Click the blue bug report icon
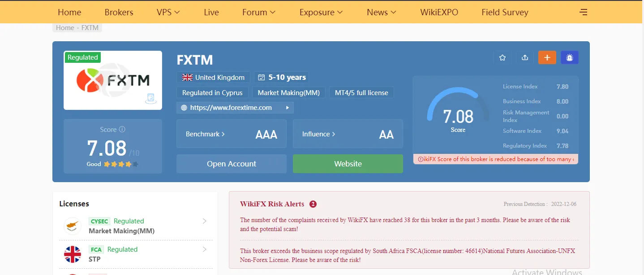 pyautogui.click(x=570, y=57)
